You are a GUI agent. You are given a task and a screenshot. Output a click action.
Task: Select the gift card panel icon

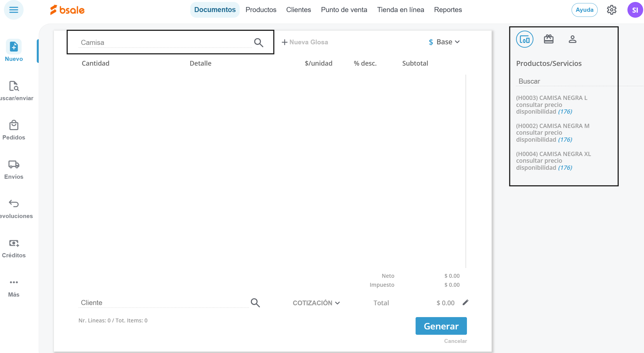point(549,39)
